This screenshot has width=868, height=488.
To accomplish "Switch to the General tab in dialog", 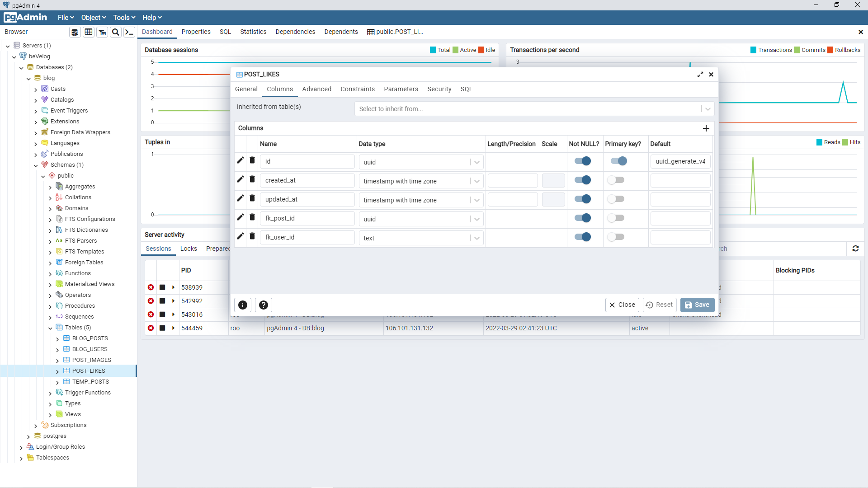I will (x=246, y=89).
